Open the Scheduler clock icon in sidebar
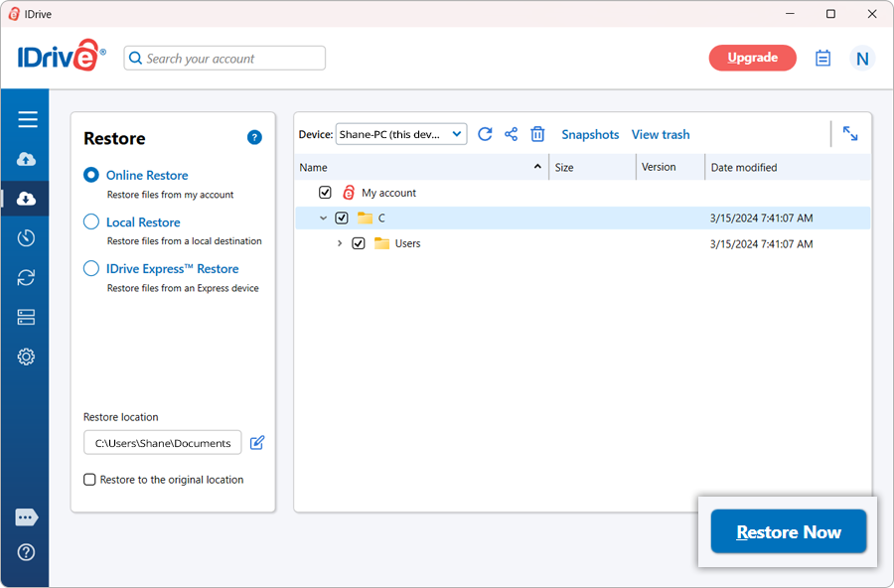 click(x=27, y=238)
